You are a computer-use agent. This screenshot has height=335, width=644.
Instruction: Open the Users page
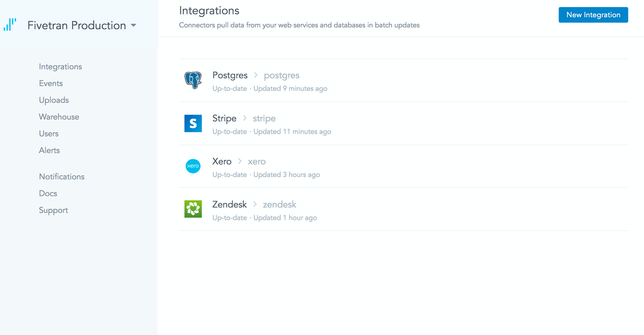coord(49,134)
